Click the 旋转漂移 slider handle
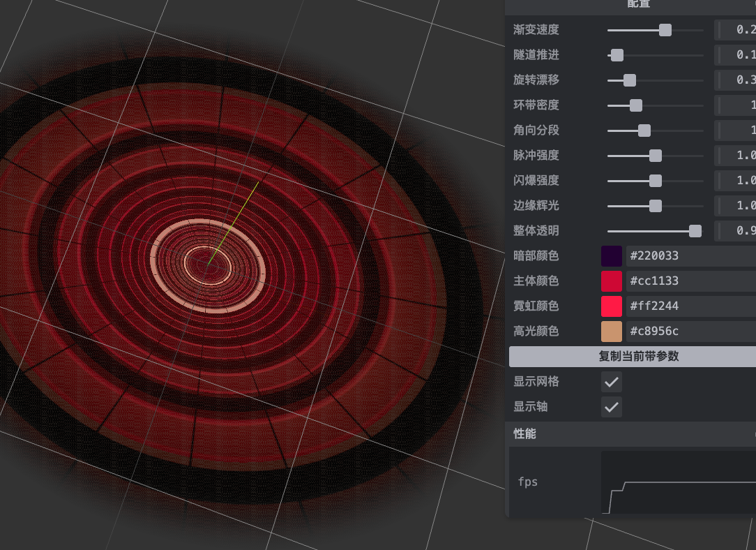The width and height of the screenshot is (756, 550). 629,80
